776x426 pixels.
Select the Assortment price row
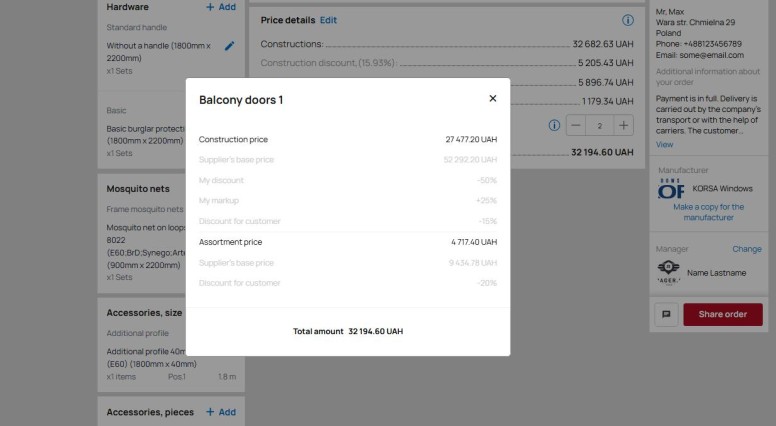(x=348, y=242)
